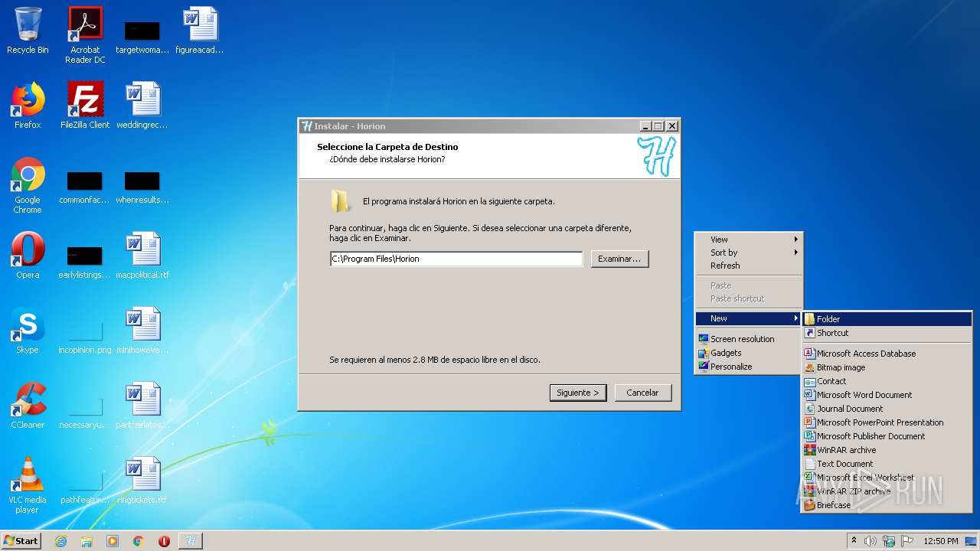The width and height of the screenshot is (980, 551).
Task: Create a new Journal Document
Action: click(x=887, y=409)
